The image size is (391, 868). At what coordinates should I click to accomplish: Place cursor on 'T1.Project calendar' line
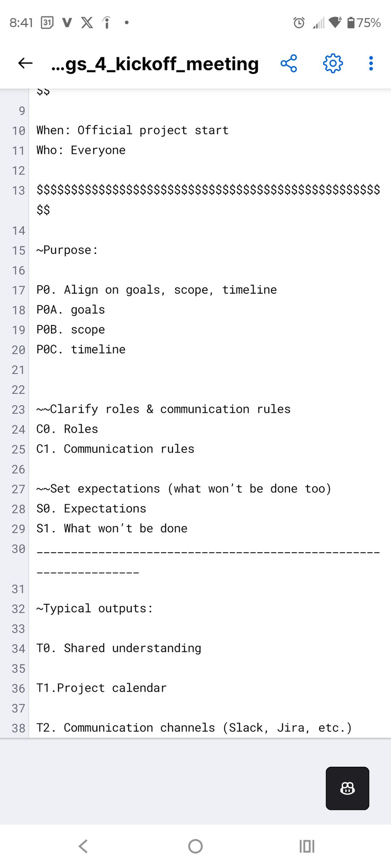[x=102, y=688]
